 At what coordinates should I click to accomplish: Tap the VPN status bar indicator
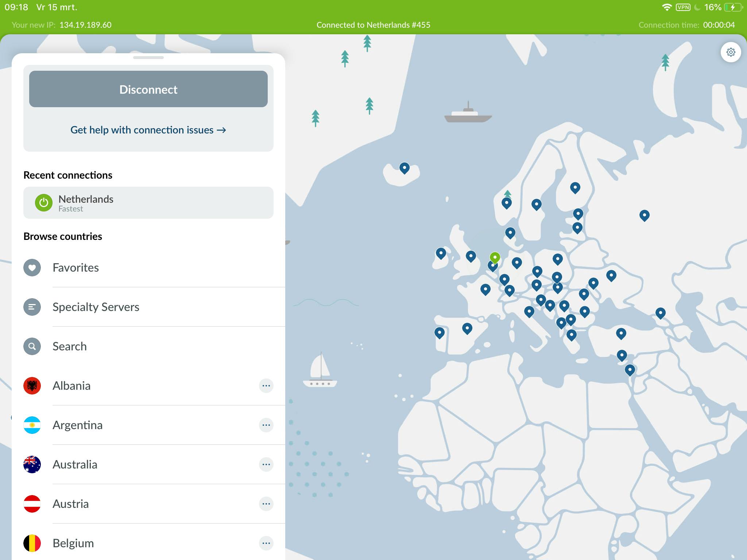(x=683, y=7)
